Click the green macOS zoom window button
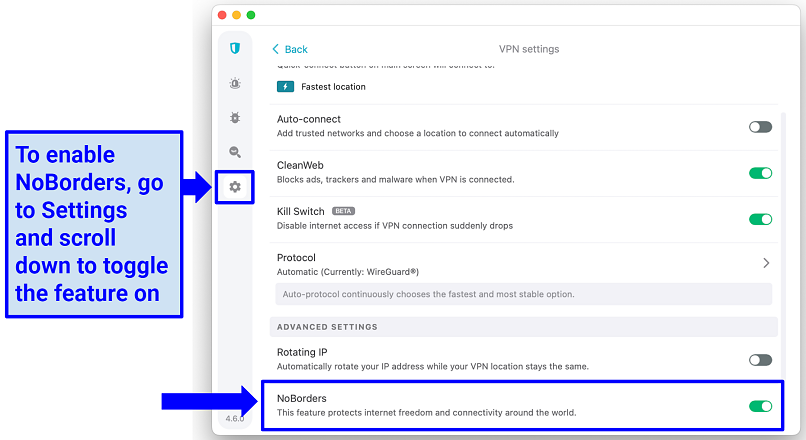Viewport: 806px width, 440px height. [251, 15]
